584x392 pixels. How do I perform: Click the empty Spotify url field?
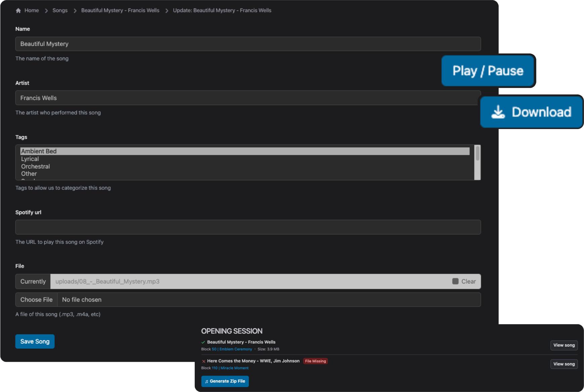(x=248, y=227)
